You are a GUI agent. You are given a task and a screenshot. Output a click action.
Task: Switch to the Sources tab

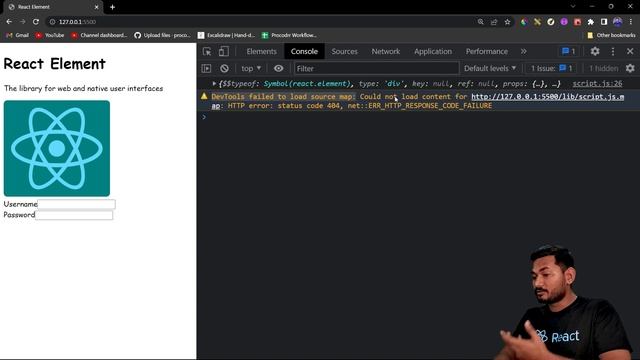coord(344,51)
